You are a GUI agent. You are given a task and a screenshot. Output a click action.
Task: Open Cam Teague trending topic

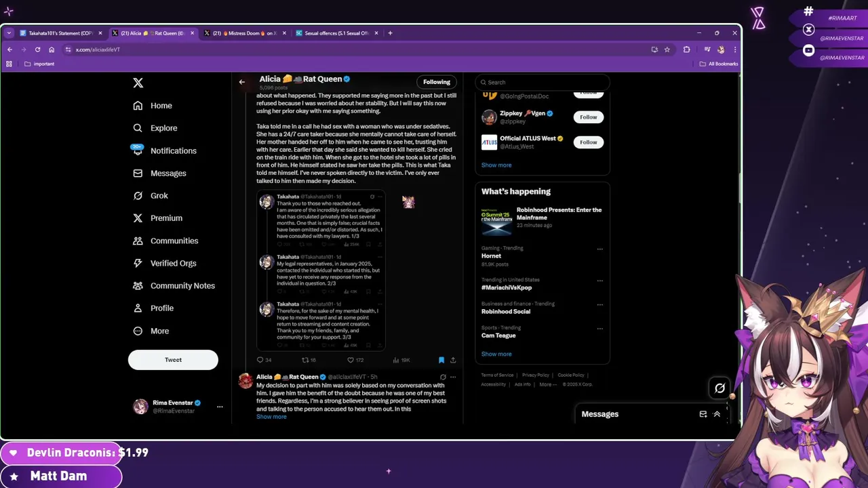(498, 335)
